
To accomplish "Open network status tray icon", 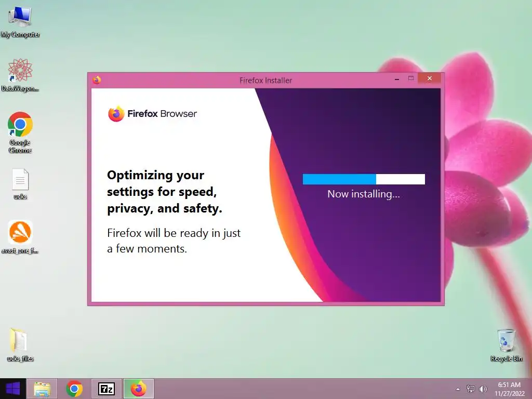I will pos(471,389).
